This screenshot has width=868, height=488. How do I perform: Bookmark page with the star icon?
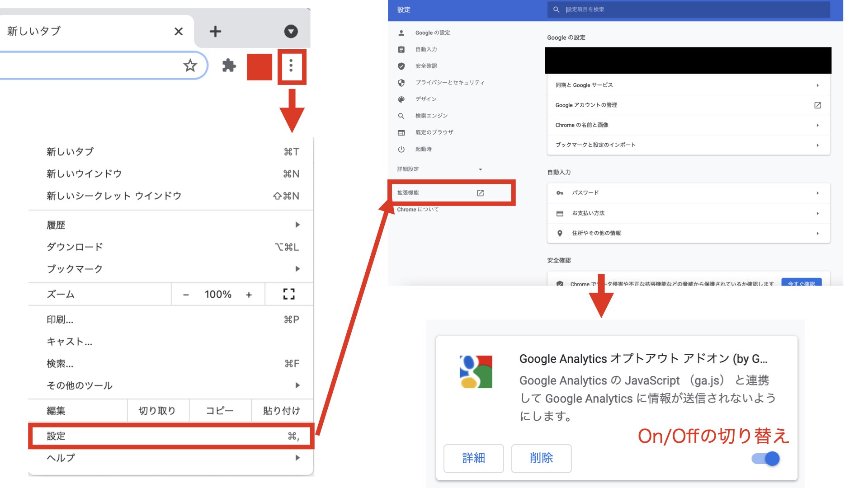pos(190,66)
